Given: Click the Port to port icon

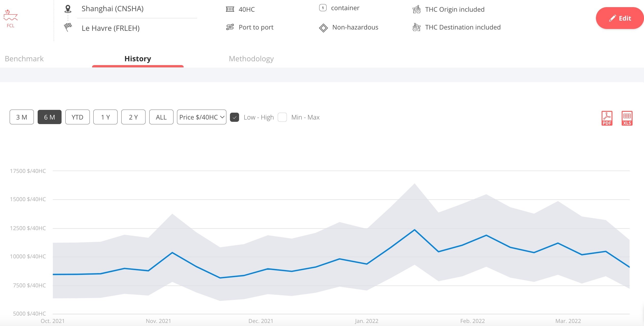Looking at the screenshot, I should pos(230,27).
